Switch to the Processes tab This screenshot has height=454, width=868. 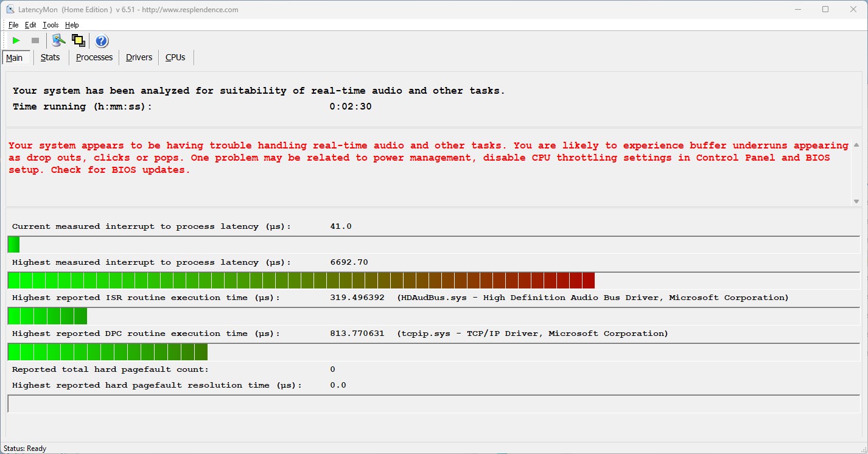click(x=94, y=57)
